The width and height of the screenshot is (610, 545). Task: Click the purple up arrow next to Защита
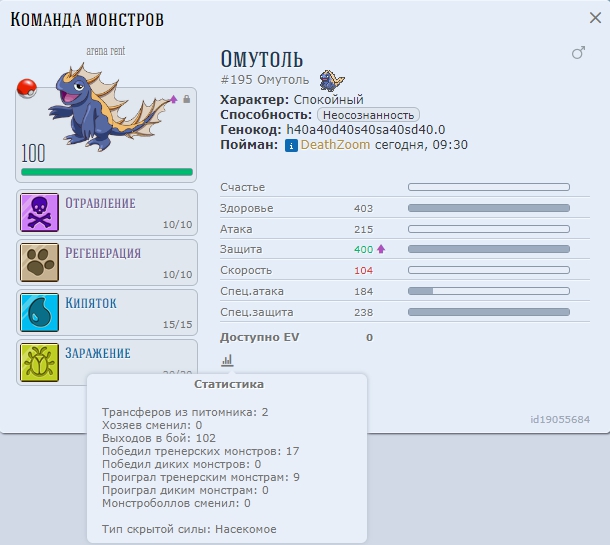[381, 249]
